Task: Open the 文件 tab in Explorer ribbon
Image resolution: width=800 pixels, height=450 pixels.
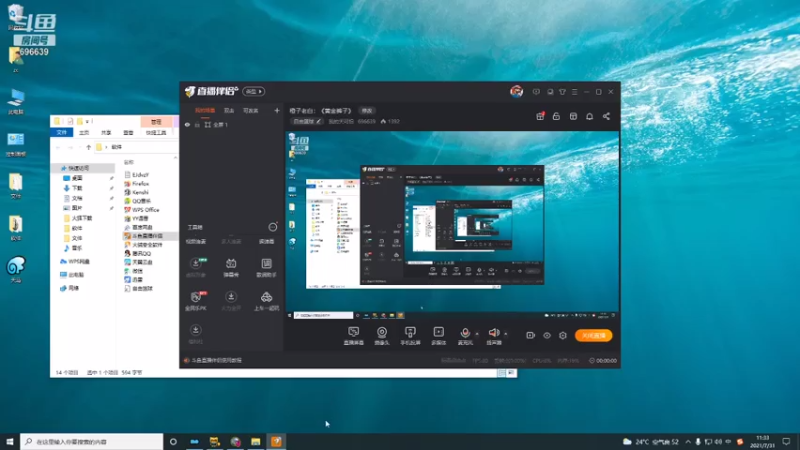Action: [x=62, y=133]
